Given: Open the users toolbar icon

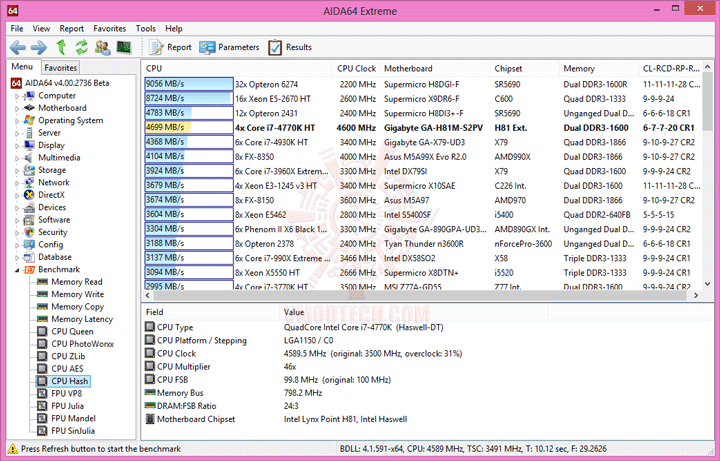Looking at the screenshot, I should [x=103, y=47].
